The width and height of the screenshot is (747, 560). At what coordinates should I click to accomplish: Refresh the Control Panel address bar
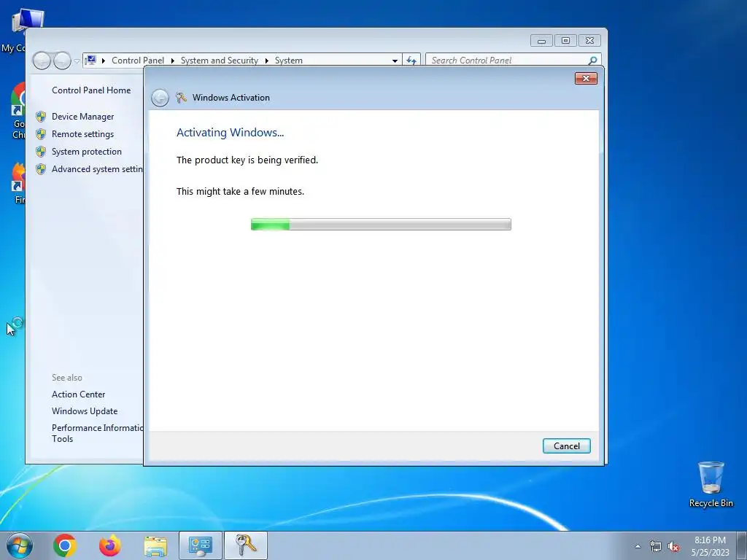411,61
